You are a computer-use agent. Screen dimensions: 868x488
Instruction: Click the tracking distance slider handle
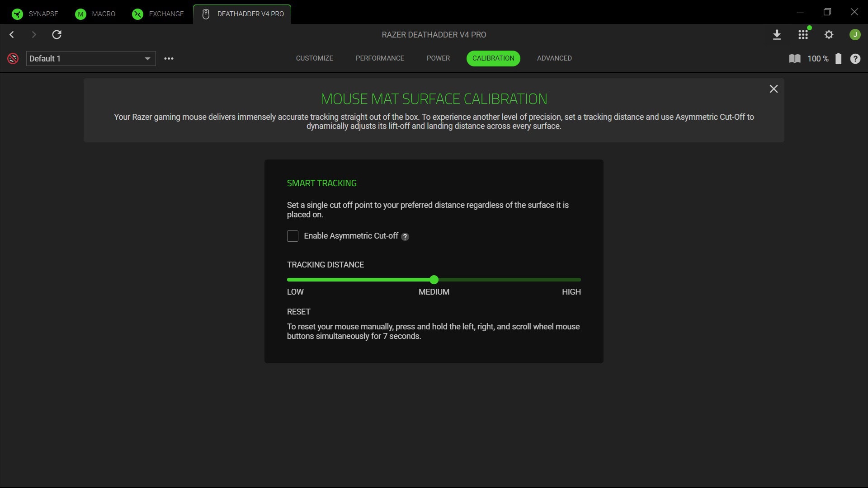tap(434, 280)
